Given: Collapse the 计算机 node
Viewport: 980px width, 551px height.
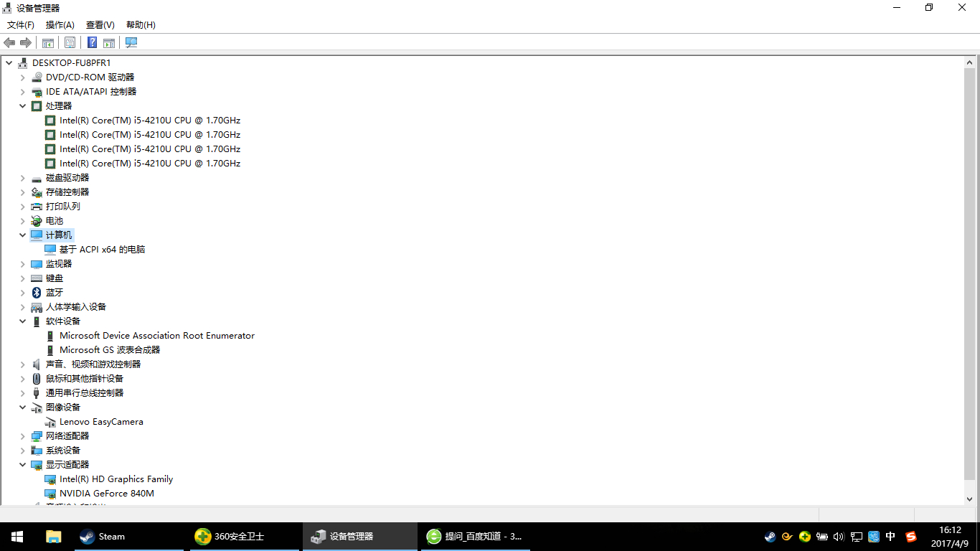Looking at the screenshot, I should 23,235.
